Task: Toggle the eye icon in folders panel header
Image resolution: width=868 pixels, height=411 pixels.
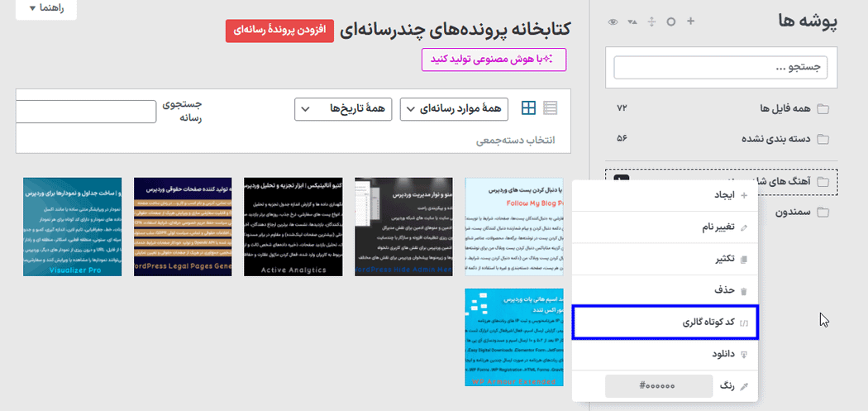Action: tap(613, 22)
